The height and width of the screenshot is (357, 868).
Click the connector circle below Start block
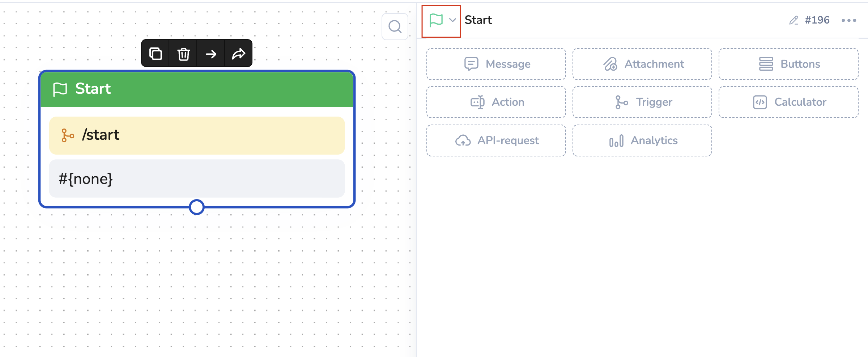197,207
